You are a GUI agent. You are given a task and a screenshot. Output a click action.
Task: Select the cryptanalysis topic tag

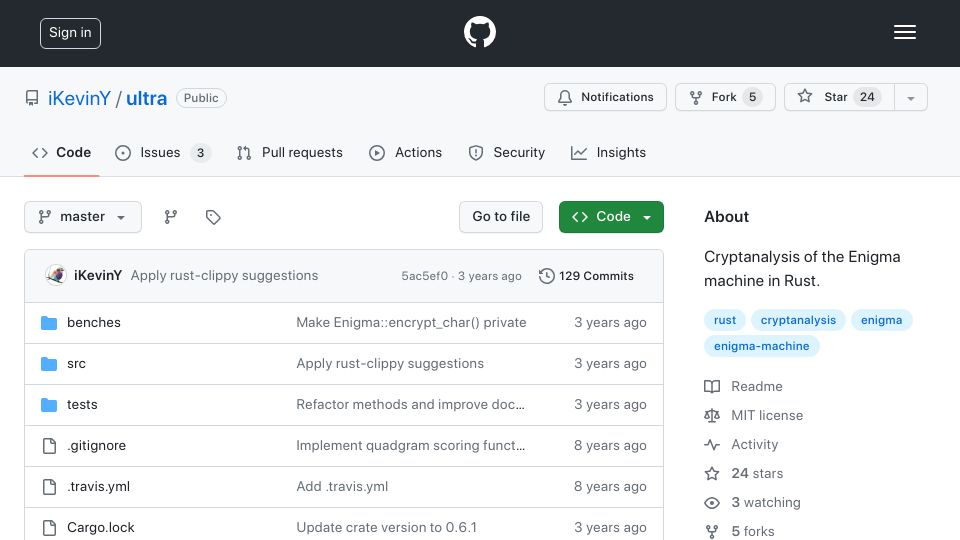pyautogui.click(x=798, y=320)
